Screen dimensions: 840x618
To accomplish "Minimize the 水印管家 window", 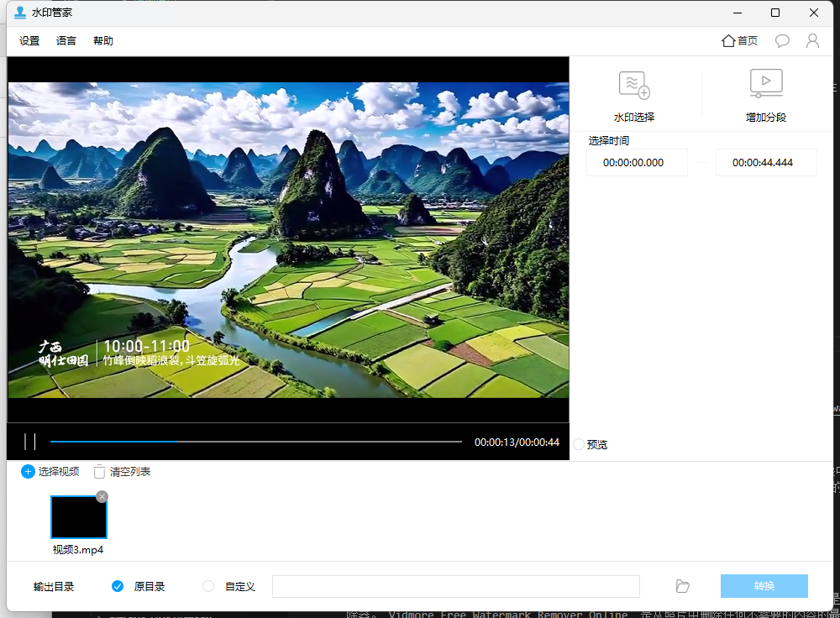I will coord(738,13).
